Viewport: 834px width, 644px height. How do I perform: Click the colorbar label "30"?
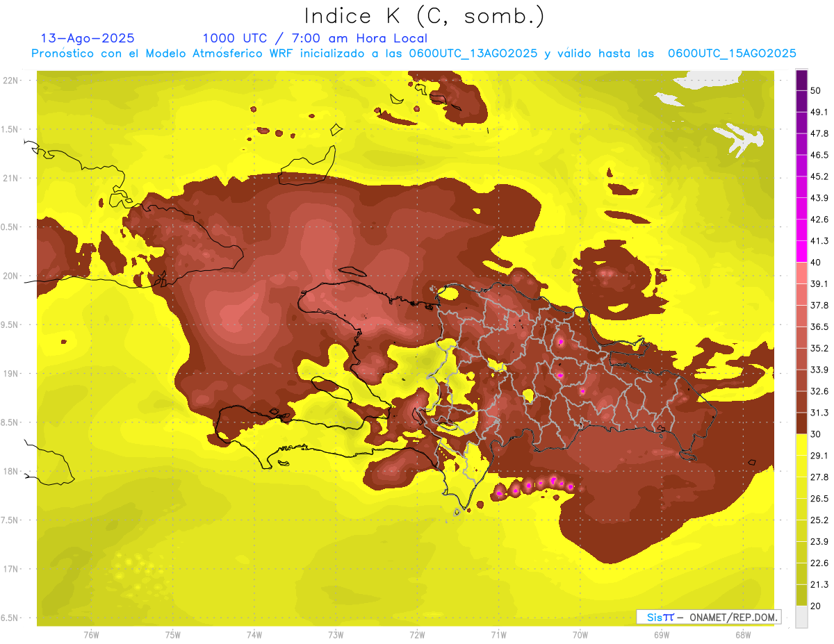[817, 434]
